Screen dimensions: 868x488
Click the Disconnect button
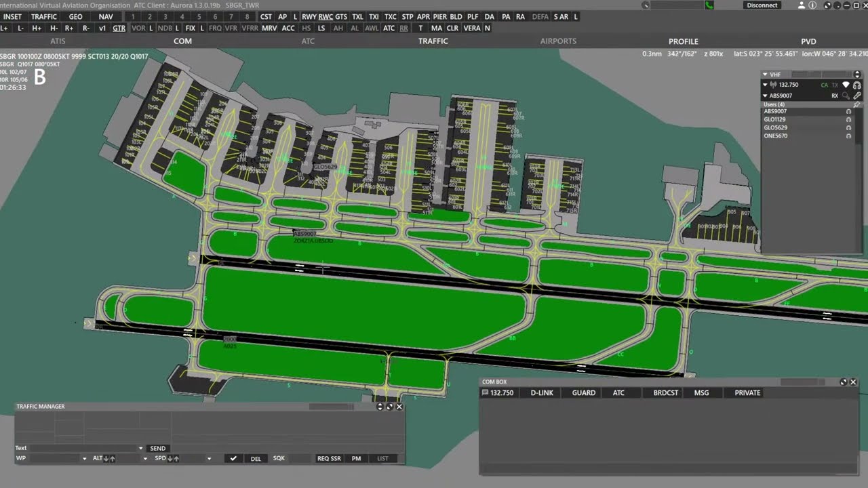coord(762,5)
